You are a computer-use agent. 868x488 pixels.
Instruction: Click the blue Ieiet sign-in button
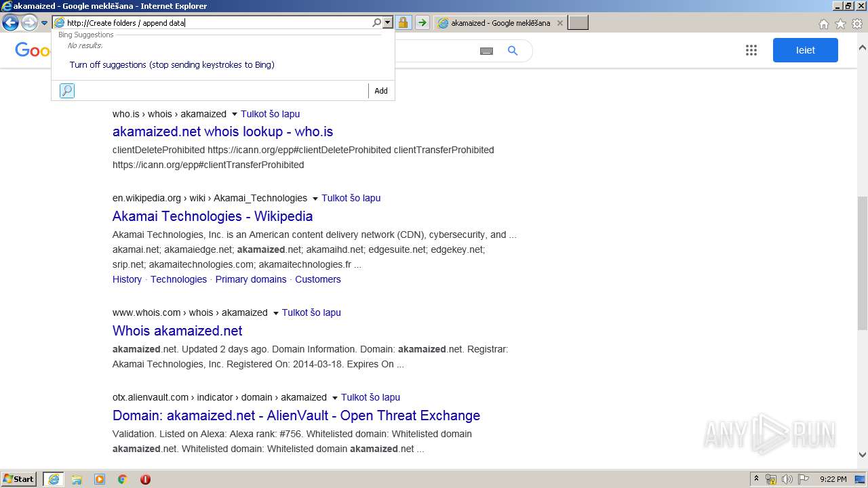(x=806, y=50)
